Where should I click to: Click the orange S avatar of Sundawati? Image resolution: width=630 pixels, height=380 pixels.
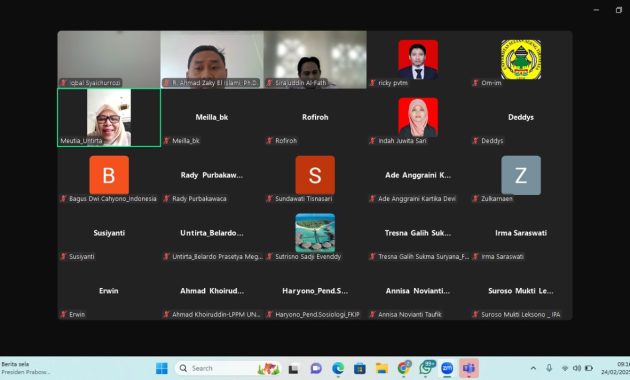(315, 175)
